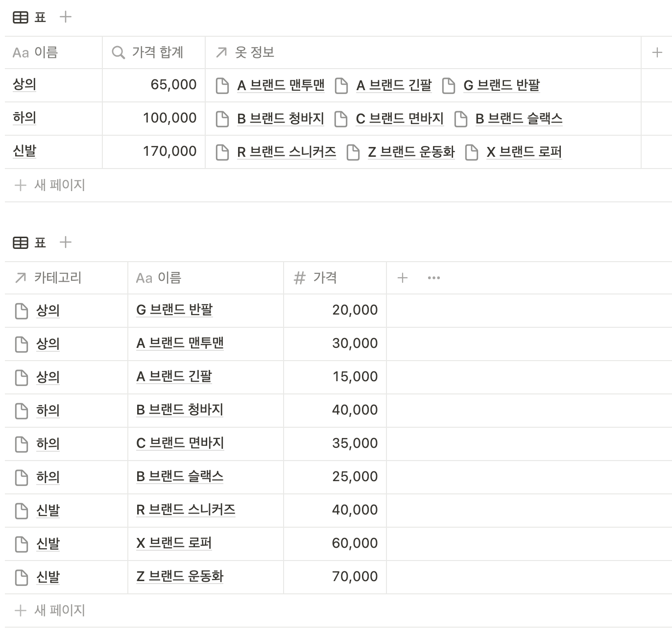This screenshot has height=635, width=672.
Task: Open the 카테고리 column header menu
Action: pos(66,278)
